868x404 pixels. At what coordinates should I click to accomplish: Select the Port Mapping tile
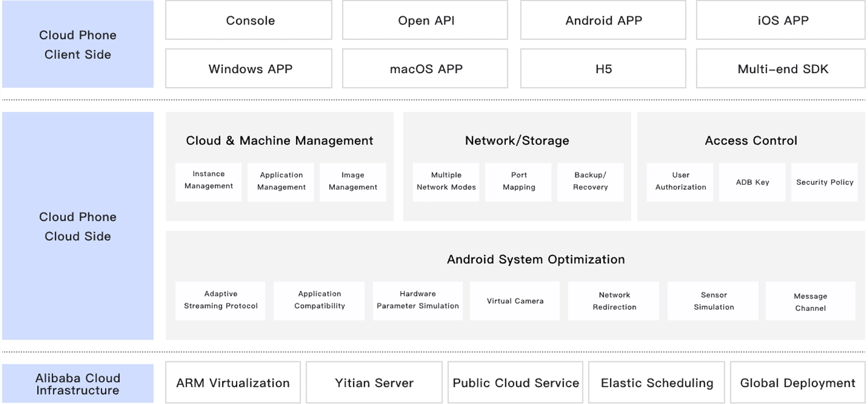(x=518, y=182)
